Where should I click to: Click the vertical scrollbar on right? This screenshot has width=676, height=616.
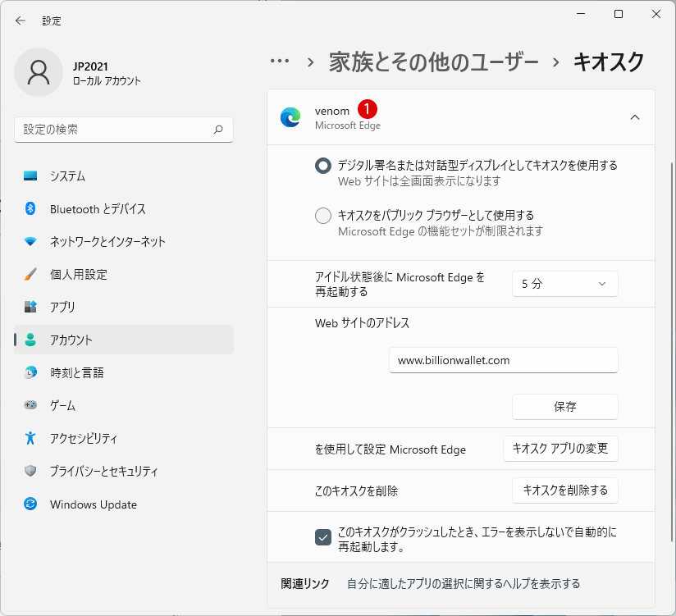(x=672, y=352)
